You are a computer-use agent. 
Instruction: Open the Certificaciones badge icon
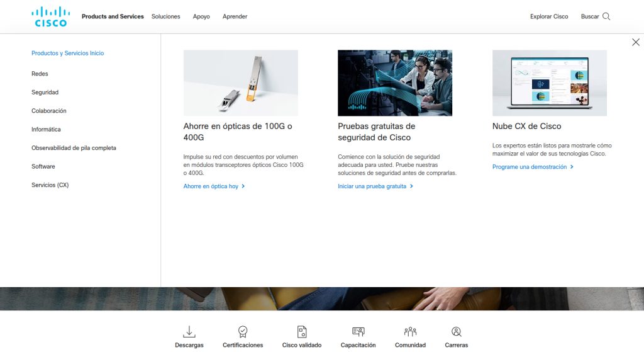coord(243,331)
